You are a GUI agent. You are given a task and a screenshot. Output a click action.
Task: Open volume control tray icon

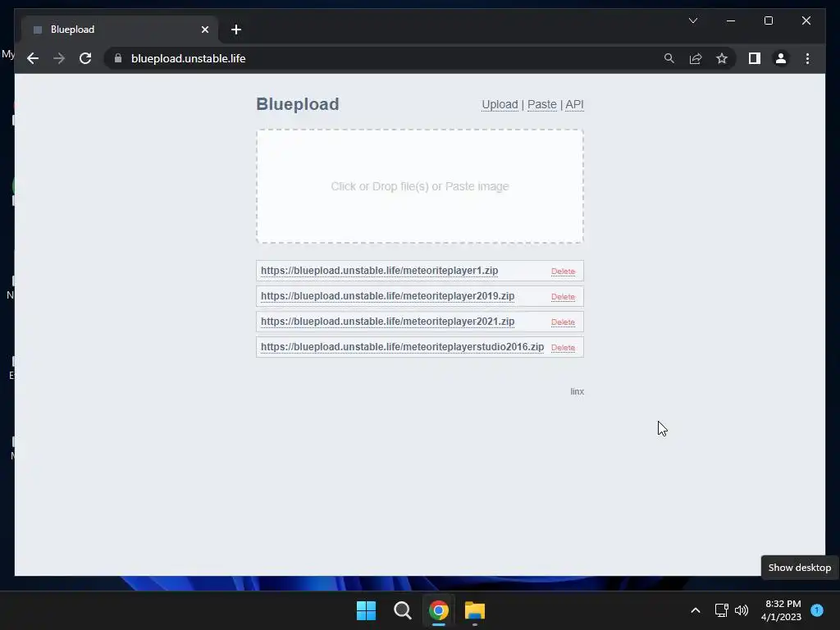(x=742, y=610)
